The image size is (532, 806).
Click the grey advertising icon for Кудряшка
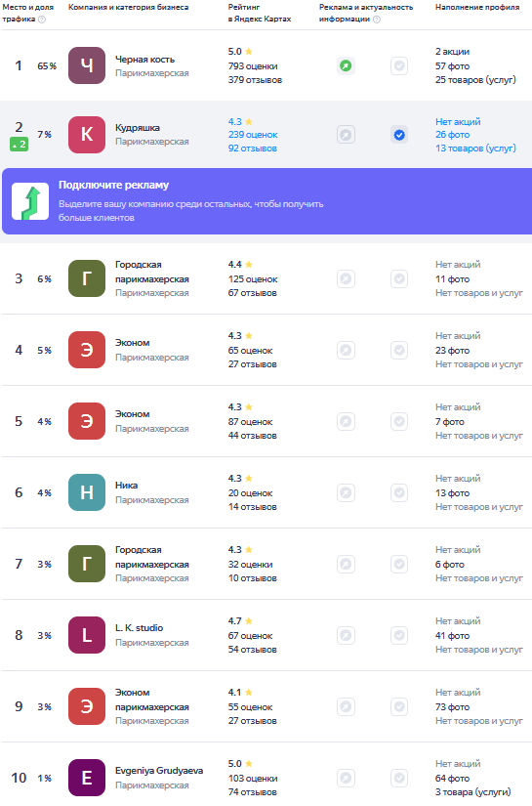click(346, 135)
